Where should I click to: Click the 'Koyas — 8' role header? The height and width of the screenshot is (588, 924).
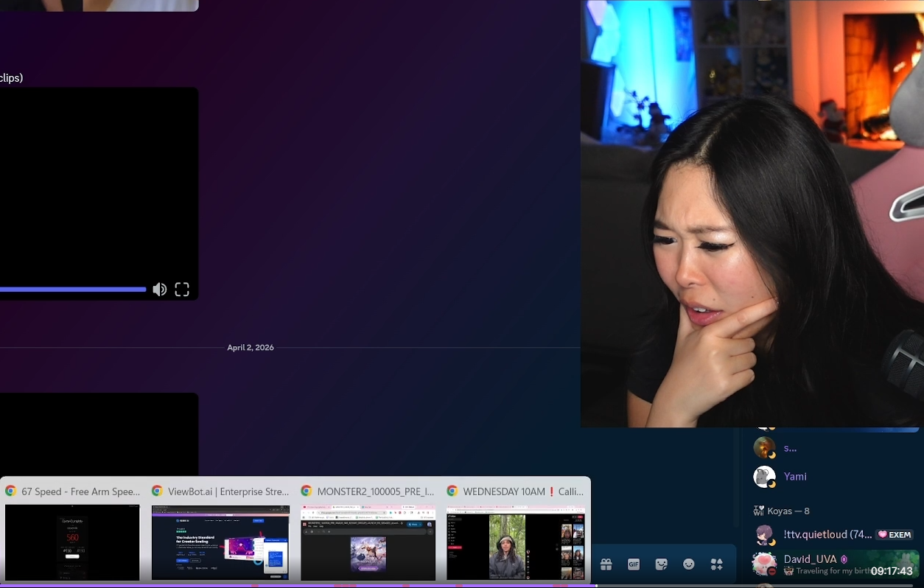[x=788, y=511]
